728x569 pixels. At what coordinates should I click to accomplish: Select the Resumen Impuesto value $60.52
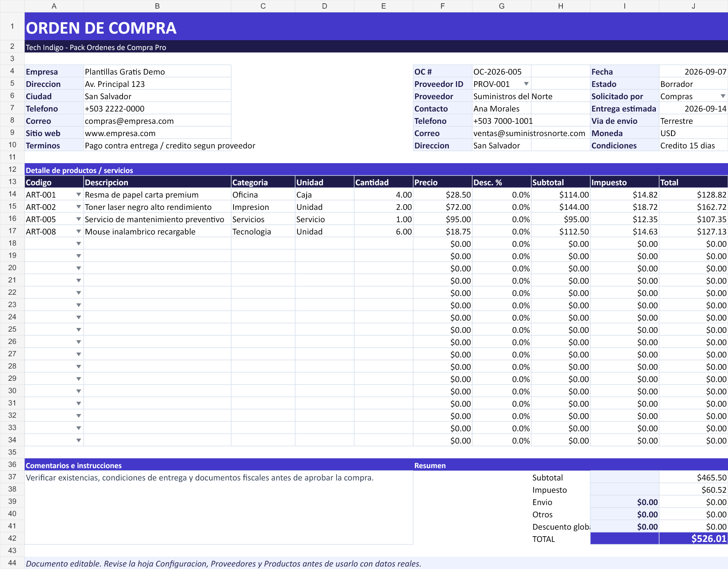click(694, 489)
